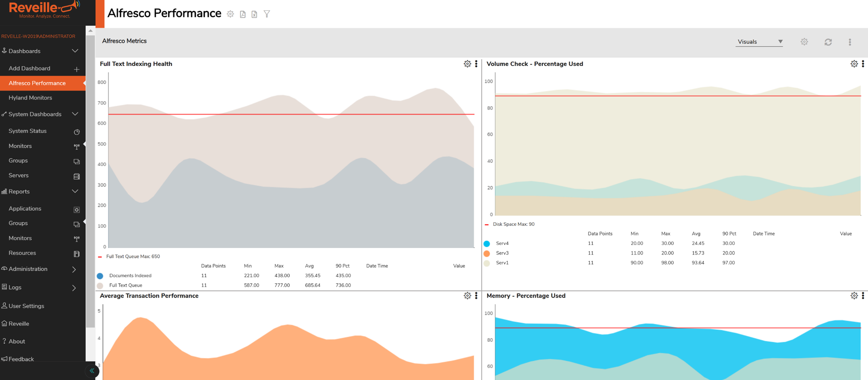Export dashboard to PDF icon

point(243,14)
